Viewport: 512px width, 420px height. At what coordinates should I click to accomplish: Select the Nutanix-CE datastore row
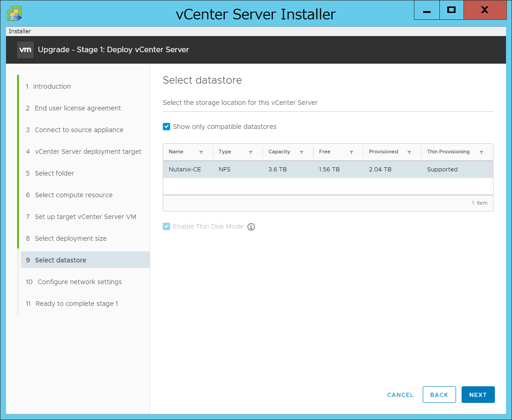pos(328,169)
